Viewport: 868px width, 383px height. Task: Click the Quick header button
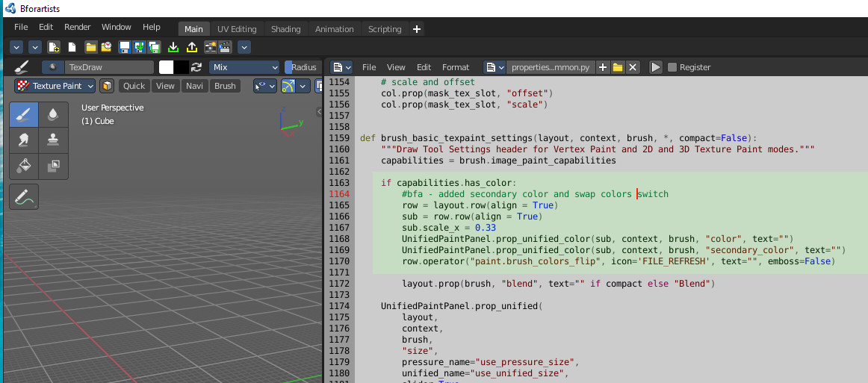point(134,86)
